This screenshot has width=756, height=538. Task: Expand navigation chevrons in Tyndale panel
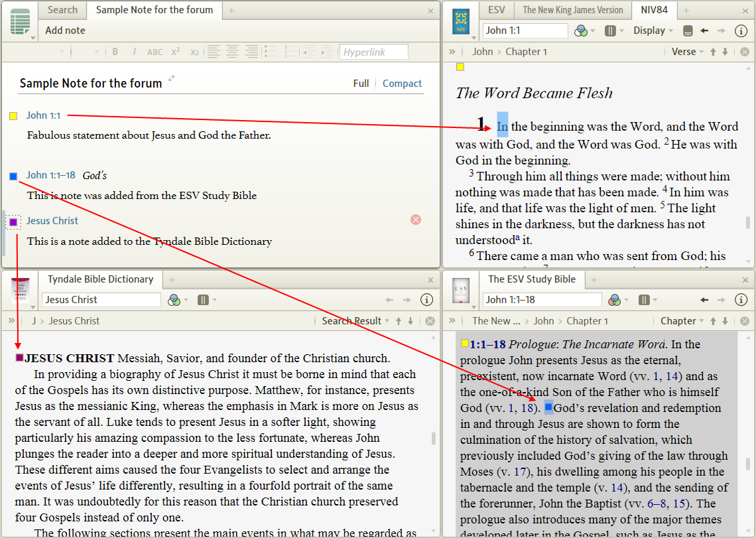tap(11, 320)
